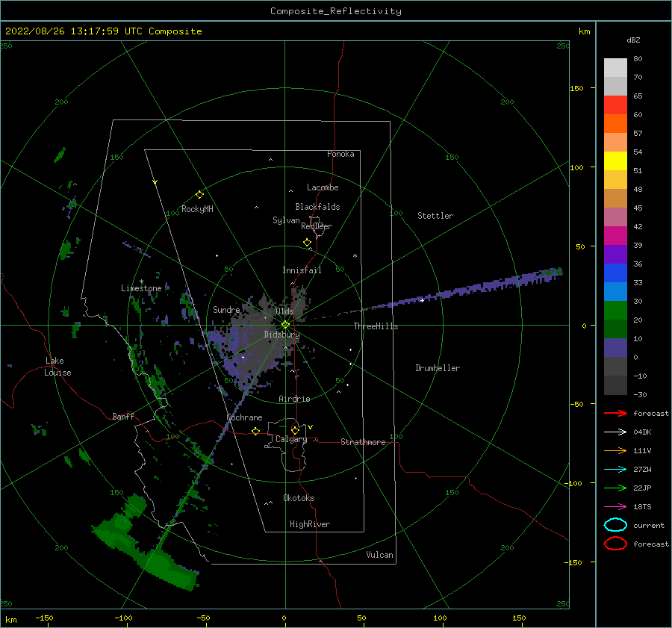Click the radar site diamond at center

tap(285, 325)
